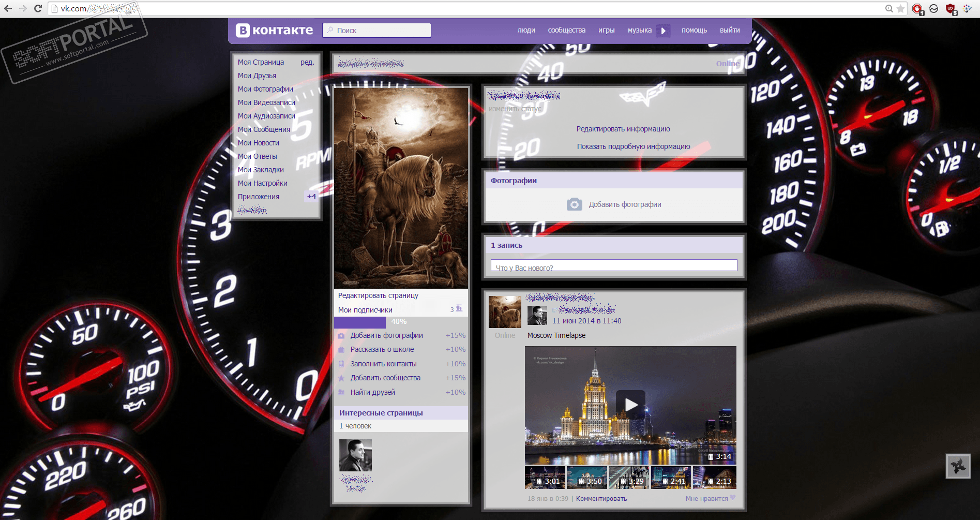Click the camera icon in the Фотографии block
This screenshot has width=980, height=520.
[574, 204]
